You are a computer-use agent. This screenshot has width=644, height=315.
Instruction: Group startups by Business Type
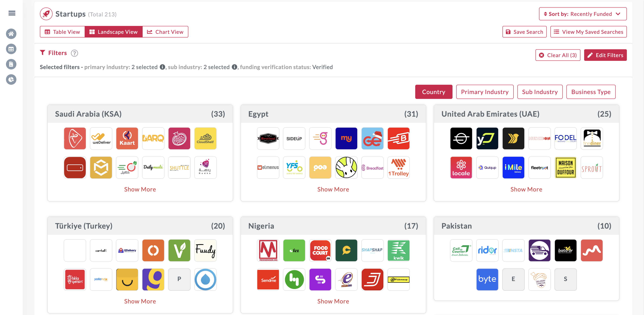pos(591,92)
